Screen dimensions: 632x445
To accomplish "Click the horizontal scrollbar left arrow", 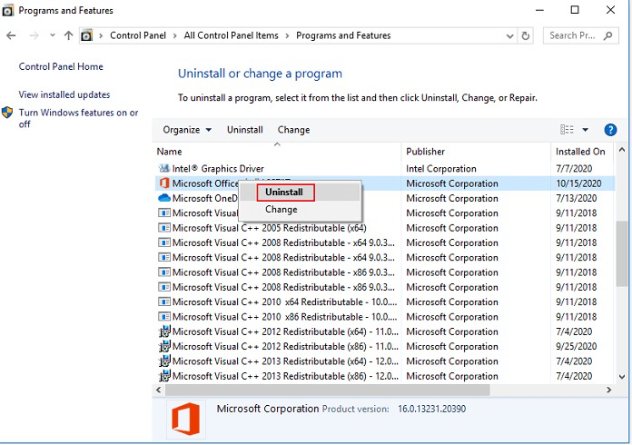I will pyautogui.click(x=158, y=390).
